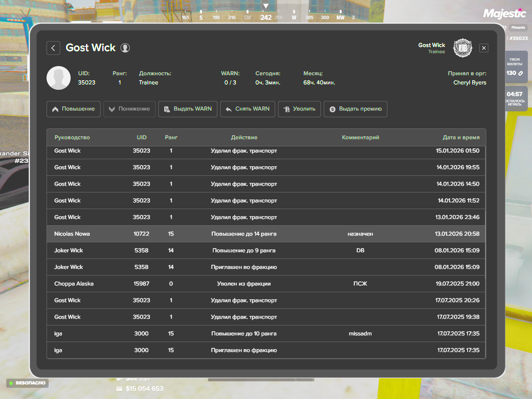This screenshot has height=399, width=532.
Task: Click the Снять WARN button
Action: pos(248,109)
